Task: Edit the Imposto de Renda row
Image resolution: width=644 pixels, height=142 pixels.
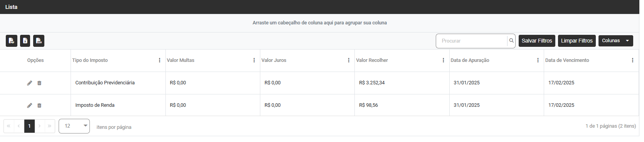Action: [x=30, y=105]
